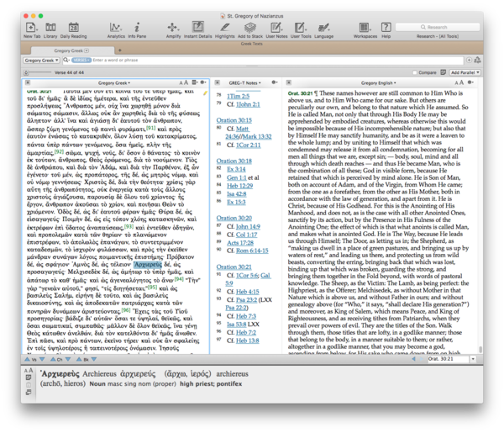Close the Gregory Greek pane
This screenshot has height=433, width=504.
[x=28, y=82]
